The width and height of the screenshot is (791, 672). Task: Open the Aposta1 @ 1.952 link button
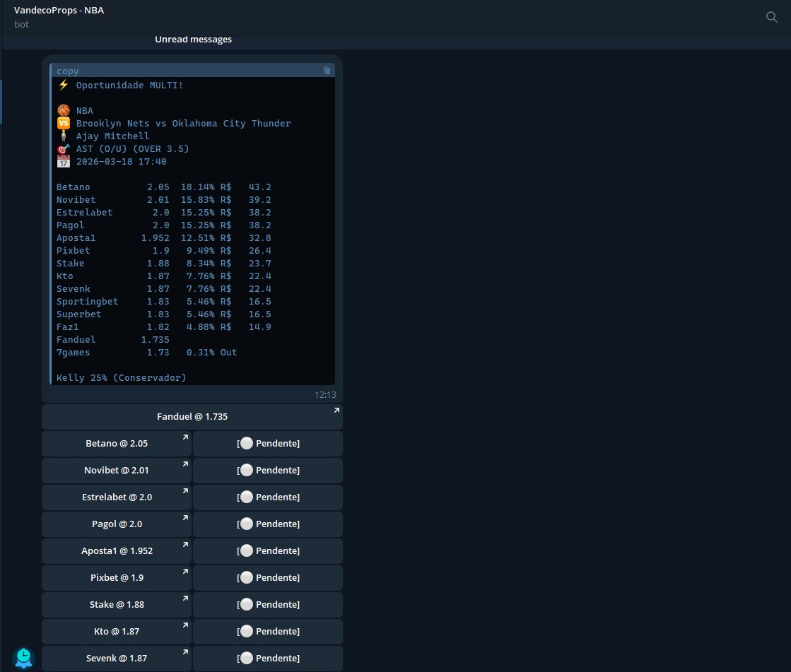coord(117,550)
